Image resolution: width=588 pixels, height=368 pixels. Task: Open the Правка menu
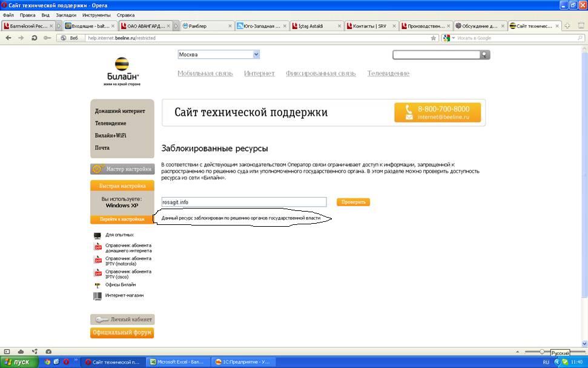pyautogui.click(x=27, y=15)
